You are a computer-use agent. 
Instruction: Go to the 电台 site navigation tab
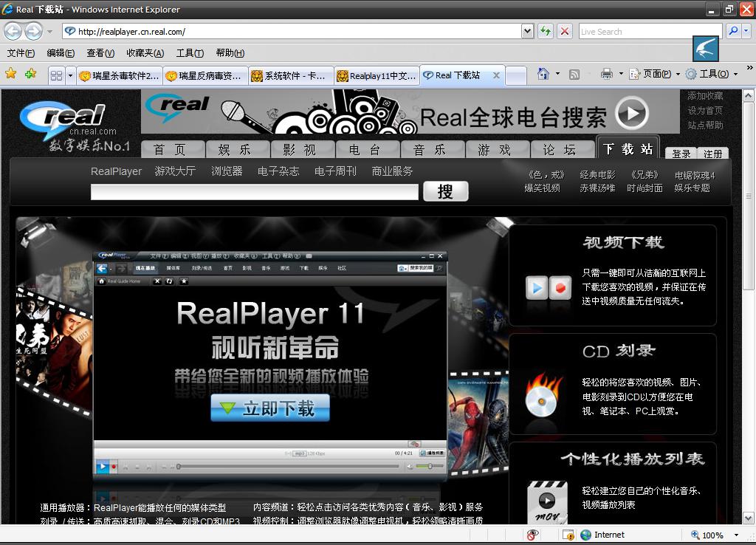[x=368, y=149]
